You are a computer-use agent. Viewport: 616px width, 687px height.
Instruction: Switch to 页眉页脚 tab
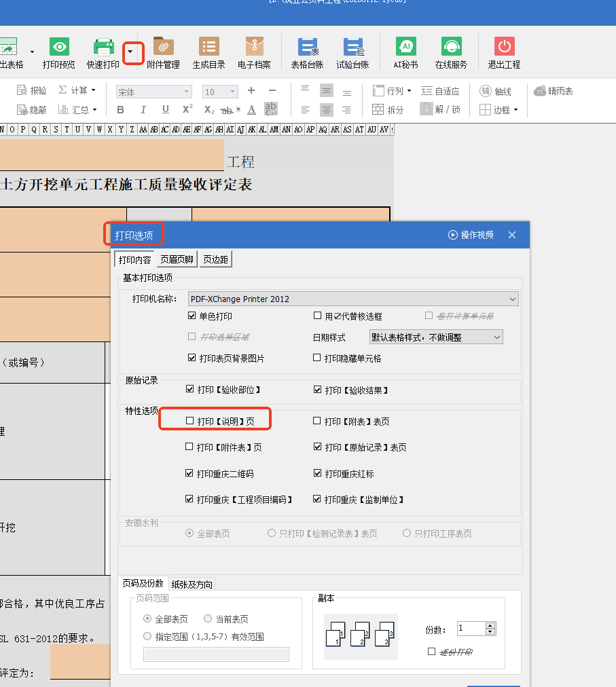tap(177, 260)
